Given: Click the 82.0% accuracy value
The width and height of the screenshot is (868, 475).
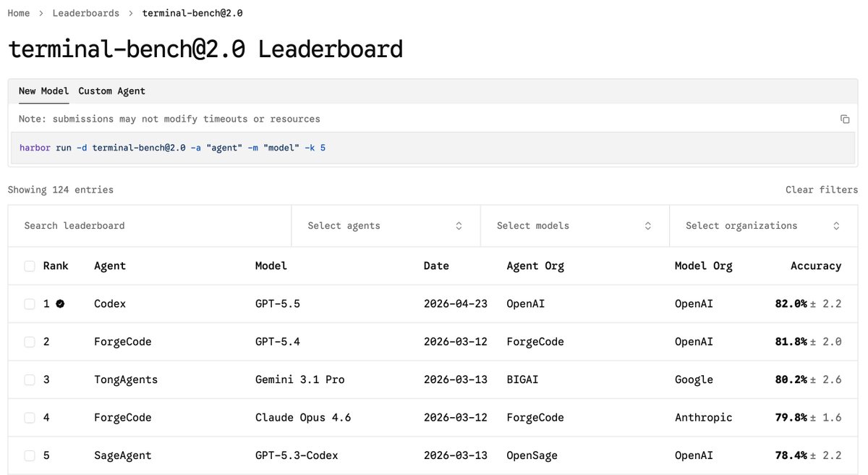Looking at the screenshot, I should tap(791, 304).
